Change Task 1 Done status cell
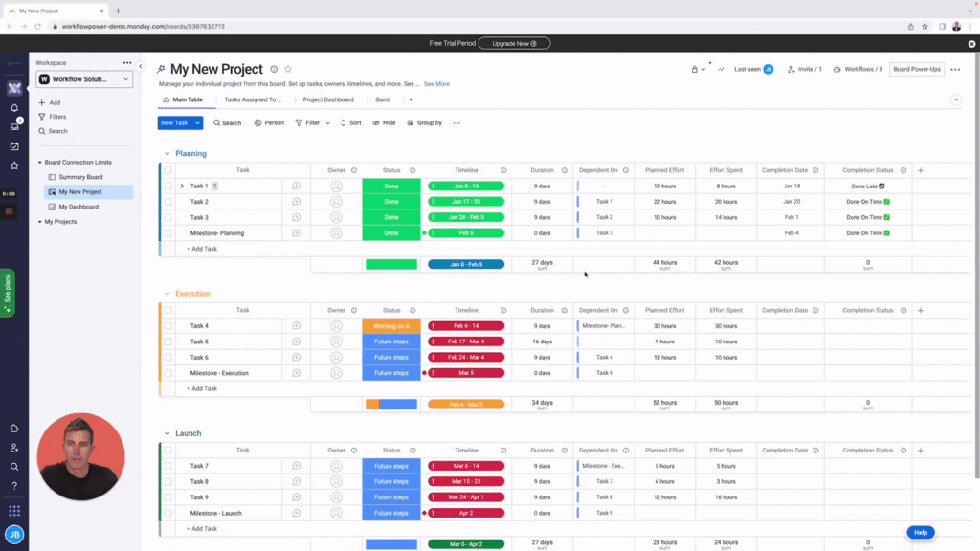 tap(391, 187)
